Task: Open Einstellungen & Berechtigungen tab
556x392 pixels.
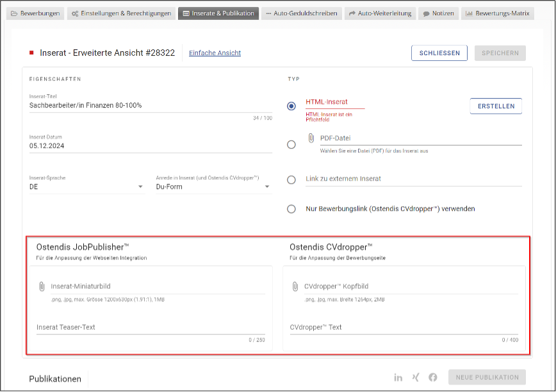Action: 121,13
